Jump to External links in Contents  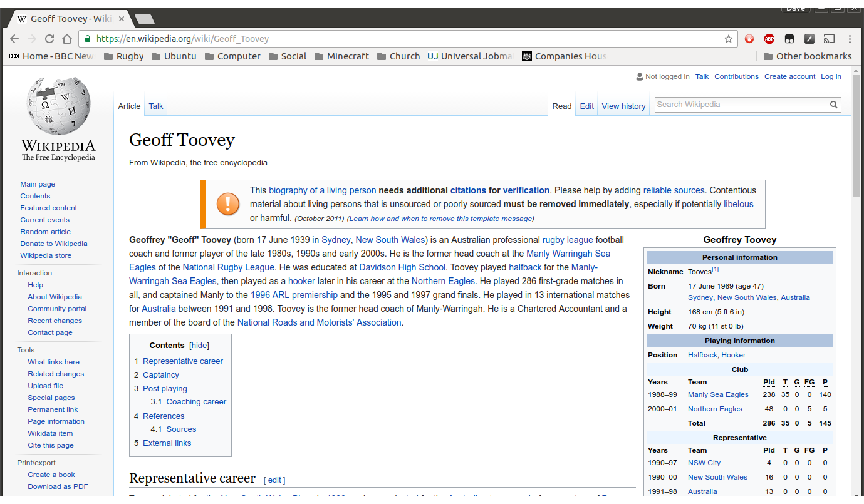[167, 443]
